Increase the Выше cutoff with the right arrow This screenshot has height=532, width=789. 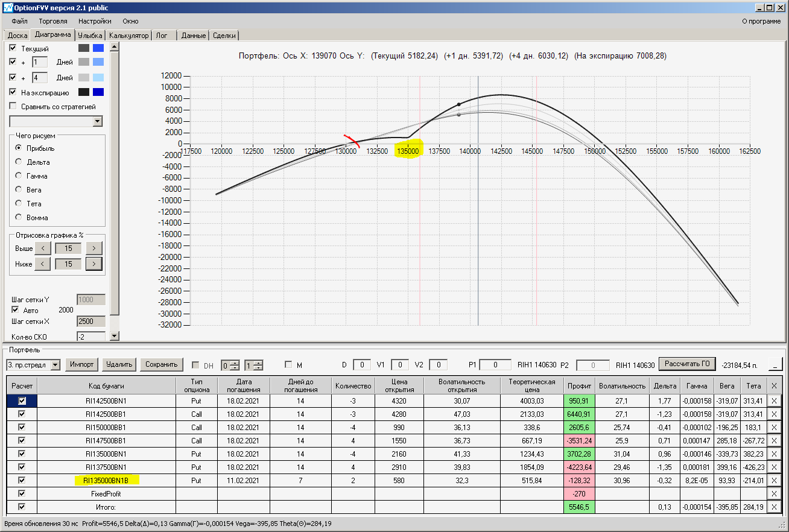[x=93, y=248]
